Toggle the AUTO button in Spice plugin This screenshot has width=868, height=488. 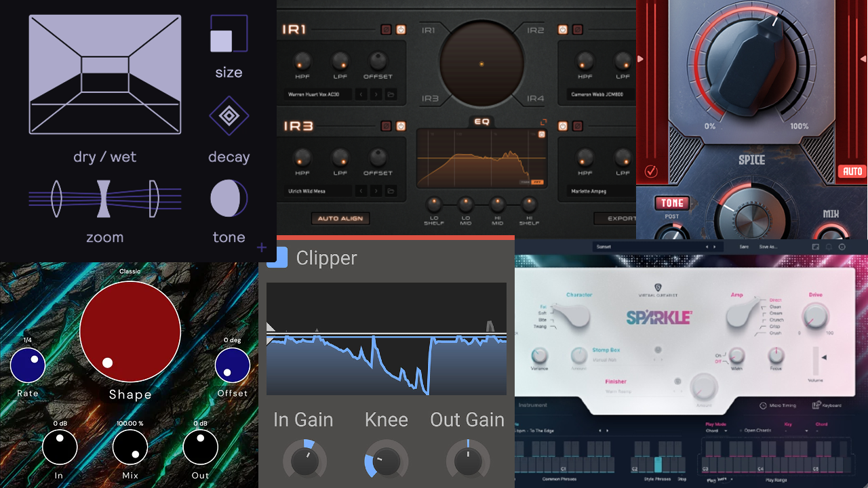[x=852, y=171]
